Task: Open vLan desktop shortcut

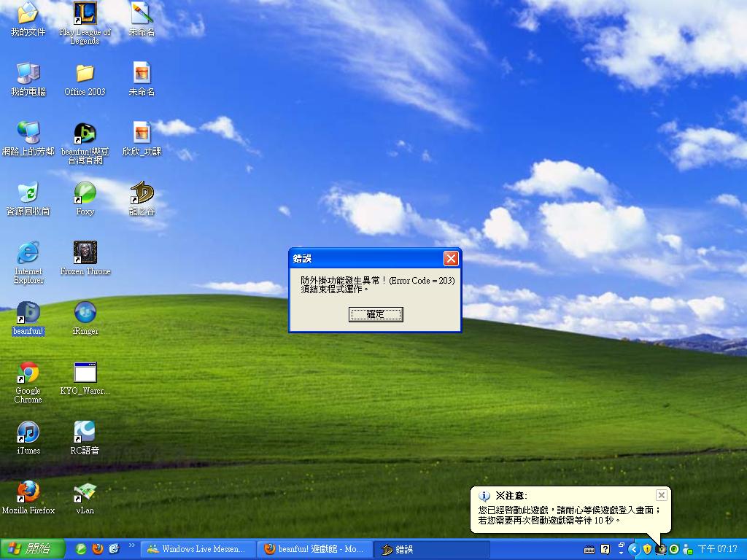Action: click(85, 498)
